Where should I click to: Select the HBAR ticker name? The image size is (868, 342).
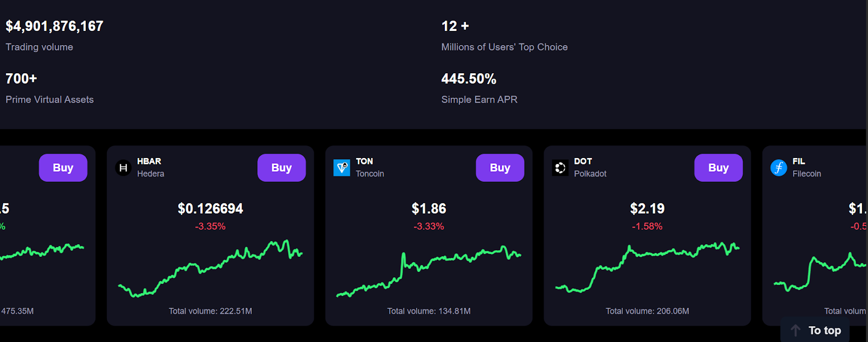[149, 161]
